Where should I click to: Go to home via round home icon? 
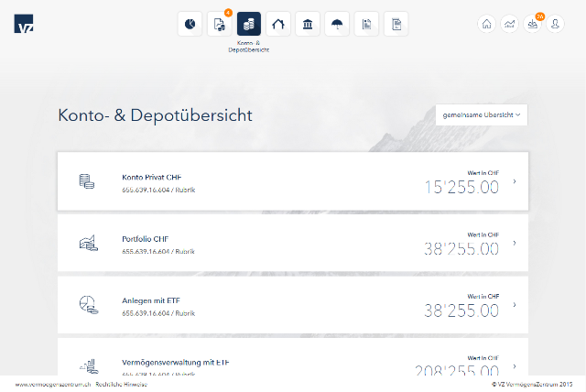pos(486,24)
